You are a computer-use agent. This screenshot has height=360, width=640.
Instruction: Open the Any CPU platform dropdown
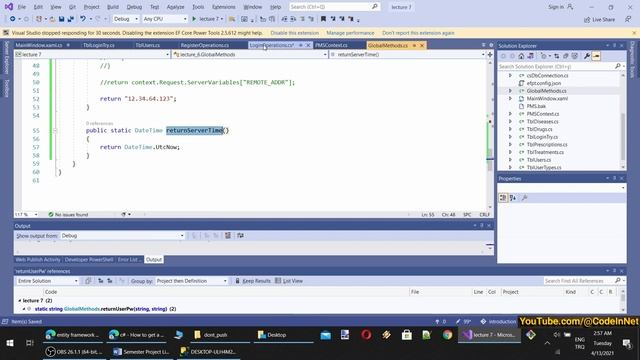(x=165, y=19)
